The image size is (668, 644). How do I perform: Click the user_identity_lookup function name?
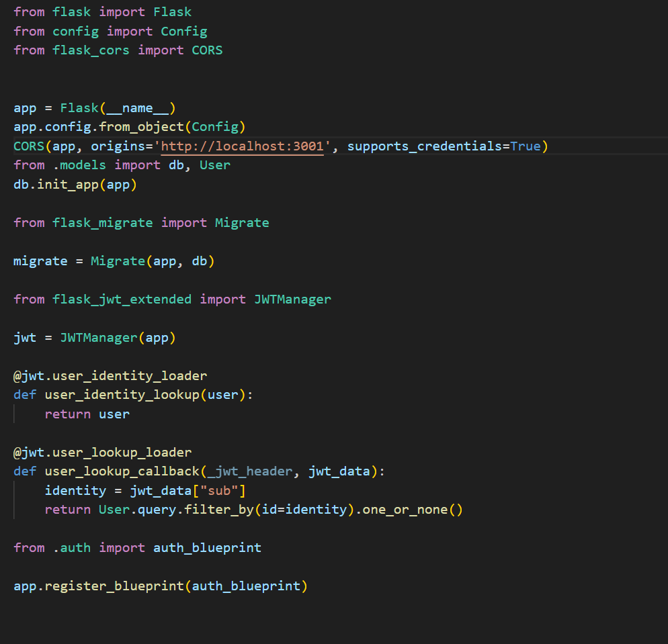click(122, 395)
